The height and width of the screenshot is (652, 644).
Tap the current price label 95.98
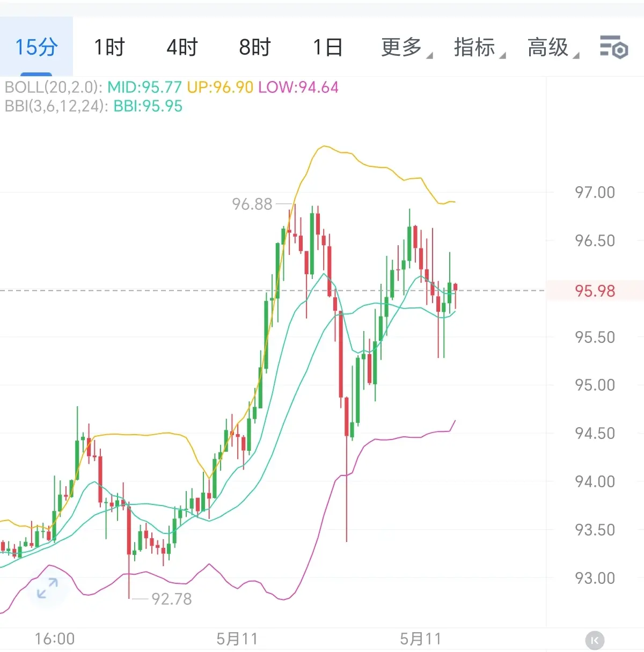(595, 291)
